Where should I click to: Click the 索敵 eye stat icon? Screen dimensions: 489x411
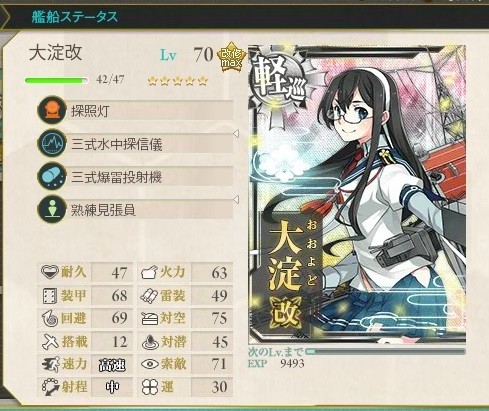coord(150,364)
